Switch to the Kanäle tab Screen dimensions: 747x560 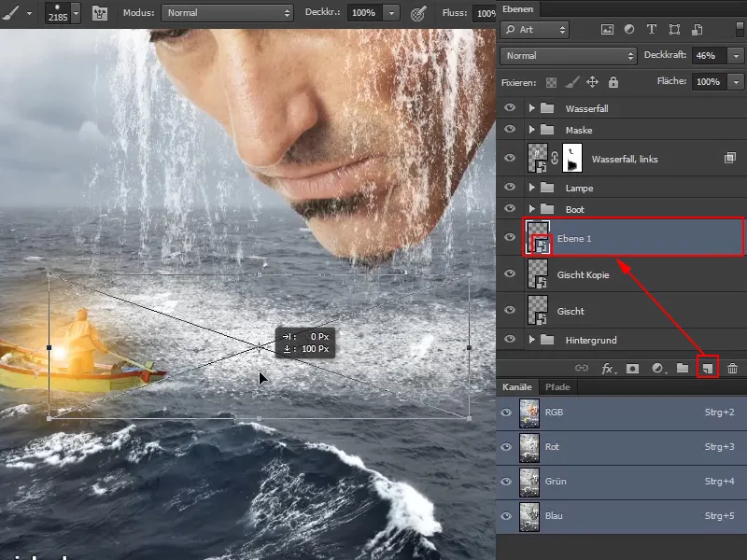coord(517,387)
